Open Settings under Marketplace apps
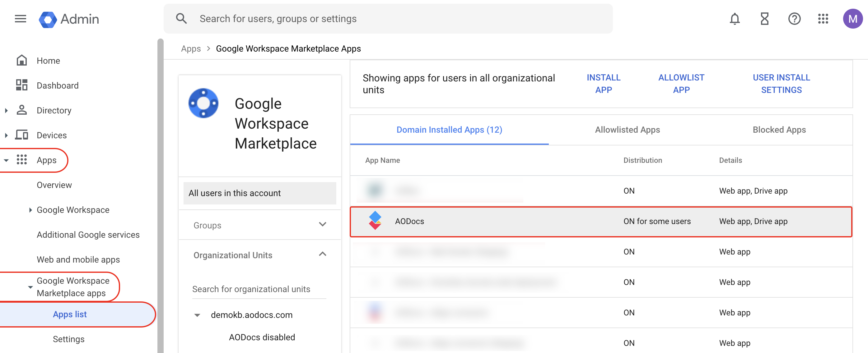The width and height of the screenshot is (868, 353). coord(68,339)
